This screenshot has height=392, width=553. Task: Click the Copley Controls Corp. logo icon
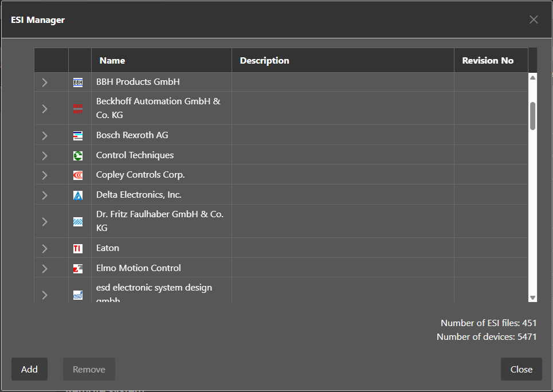tap(78, 175)
